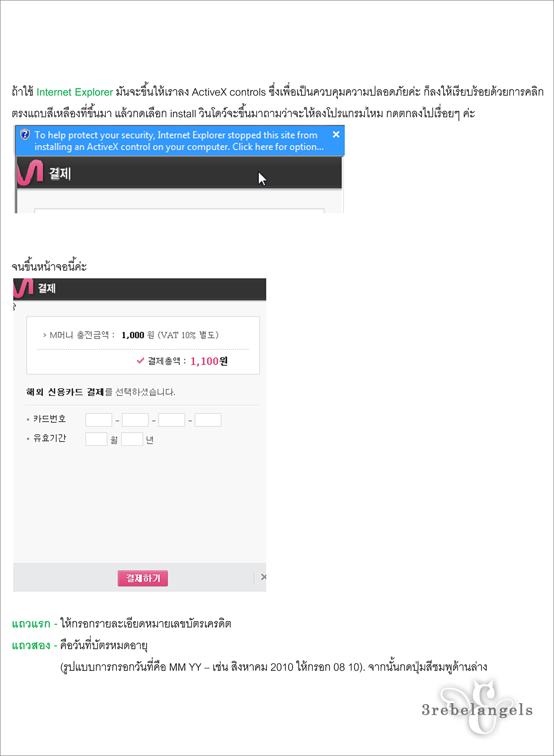
Task: Click the arrow before M머니 충전금액
Action: [x=45, y=335]
